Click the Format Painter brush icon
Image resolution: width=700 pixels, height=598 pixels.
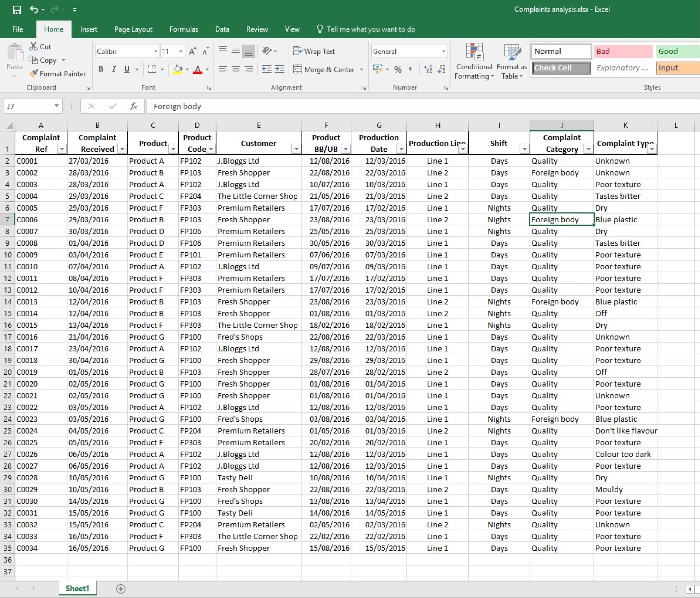point(33,73)
